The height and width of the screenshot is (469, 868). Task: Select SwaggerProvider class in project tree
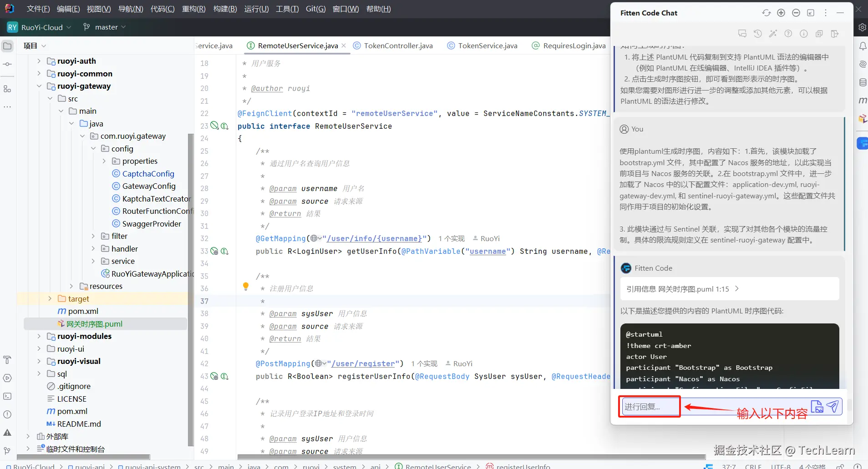(x=152, y=224)
